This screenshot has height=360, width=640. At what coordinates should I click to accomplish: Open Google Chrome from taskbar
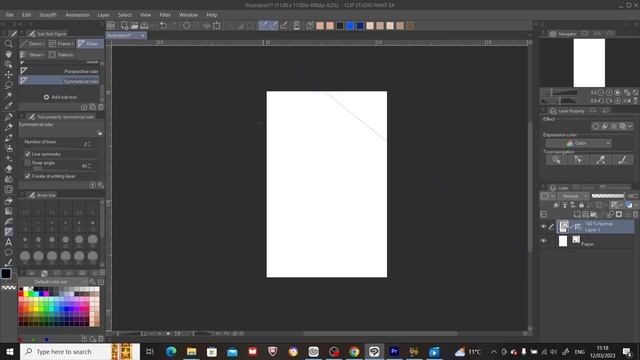point(354,351)
